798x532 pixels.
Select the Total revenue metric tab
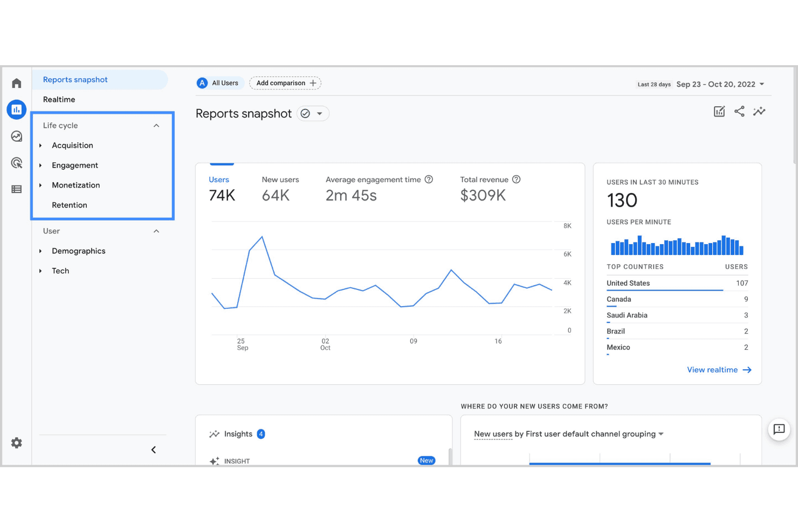(490, 189)
